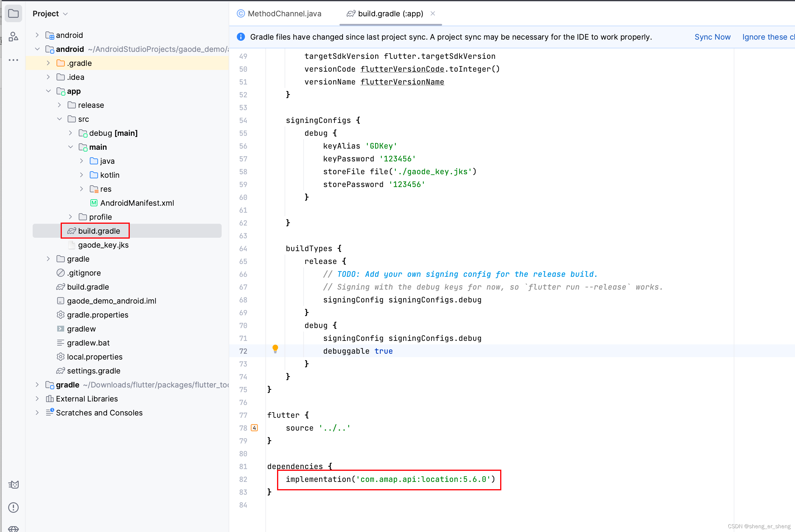Expand the .gradle folder
This screenshot has height=532, width=795.
click(48, 63)
